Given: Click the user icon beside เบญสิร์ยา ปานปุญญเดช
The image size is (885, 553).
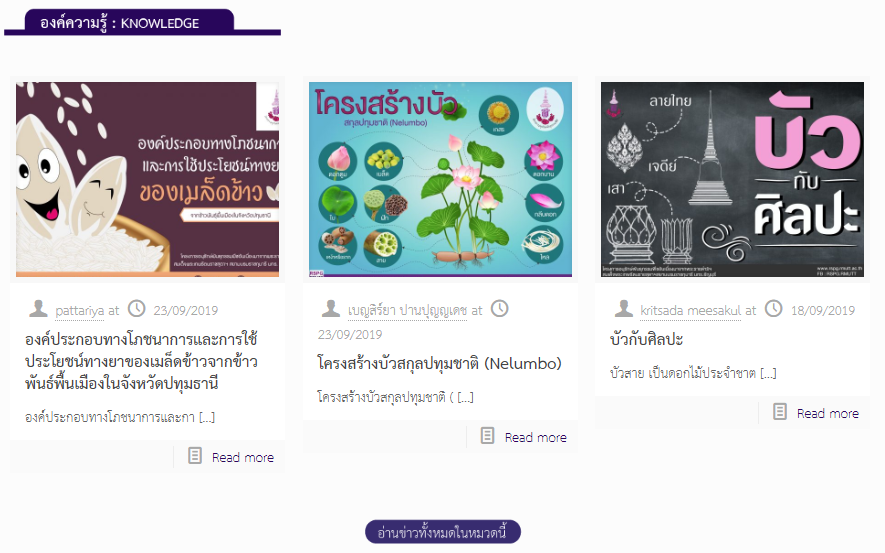Looking at the screenshot, I should [x=331, y=309].
